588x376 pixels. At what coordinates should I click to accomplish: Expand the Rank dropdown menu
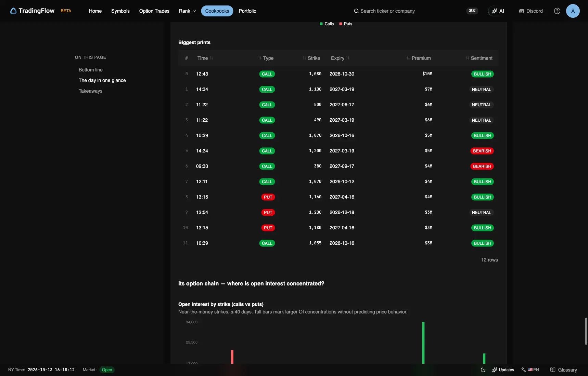point(188,11)
